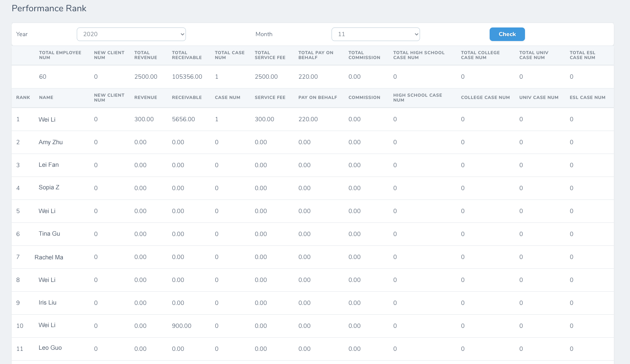Select receivable 5656.00 for rank 1

[183, 119]
